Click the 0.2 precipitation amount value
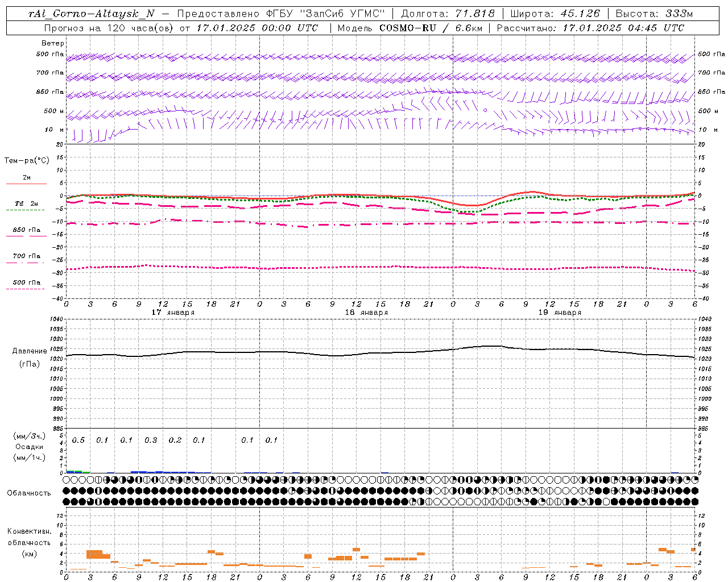 175,440
